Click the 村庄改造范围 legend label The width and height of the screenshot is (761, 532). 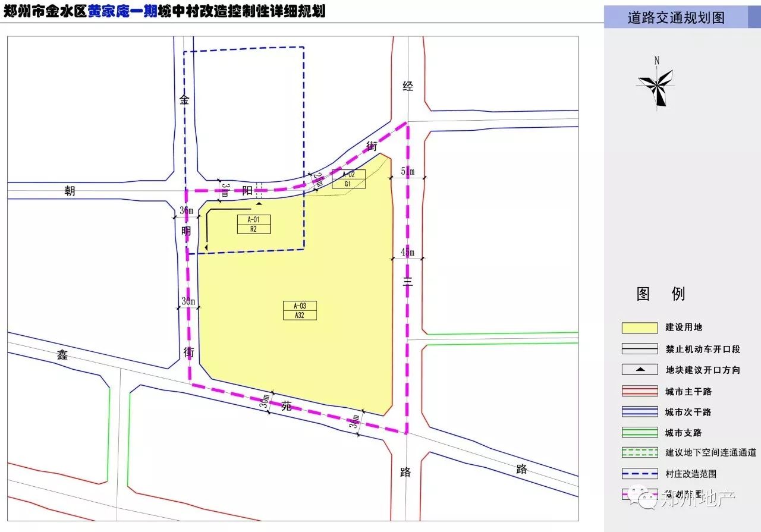[691, 474]
